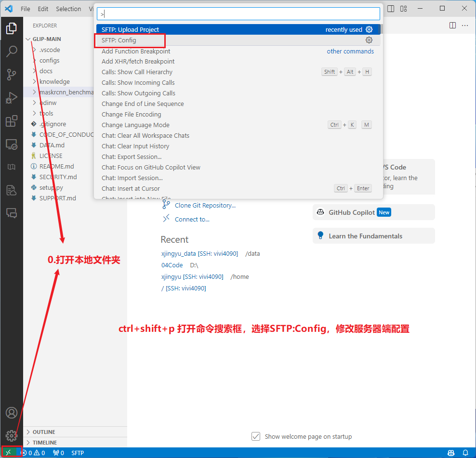Viewport: 476px width, 458px height.
Task: Open SUPPORT.md in explorer
Action: (58, 198)
